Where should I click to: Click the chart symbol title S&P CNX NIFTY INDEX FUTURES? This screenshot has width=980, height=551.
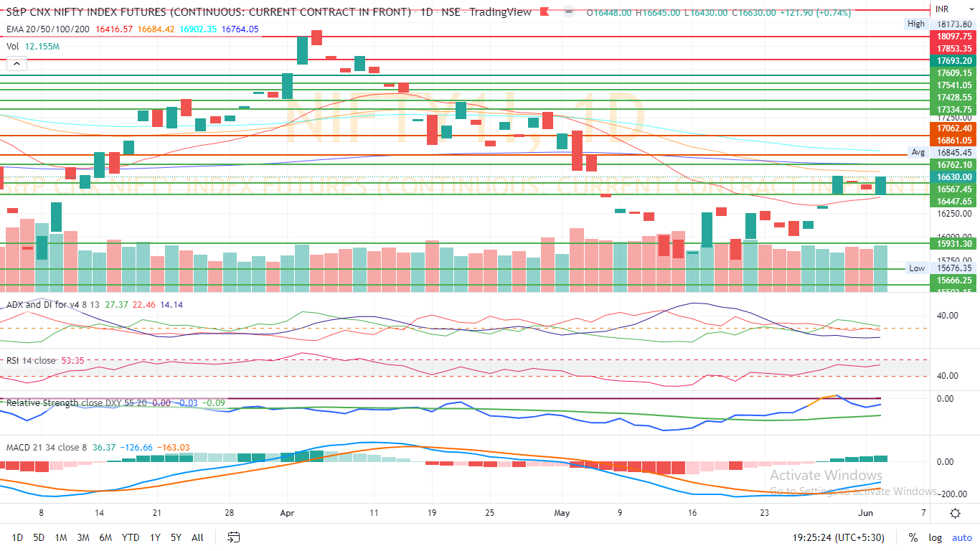tap(209, 12)
